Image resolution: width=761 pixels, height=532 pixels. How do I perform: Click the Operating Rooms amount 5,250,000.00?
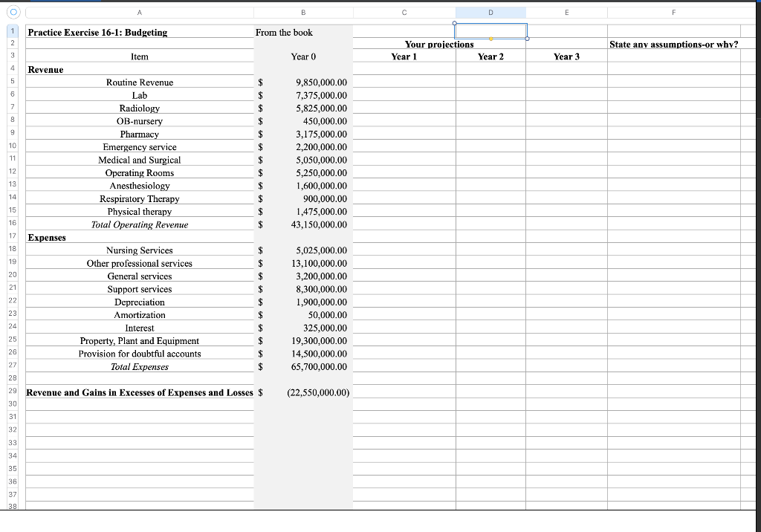click(321, 173)
